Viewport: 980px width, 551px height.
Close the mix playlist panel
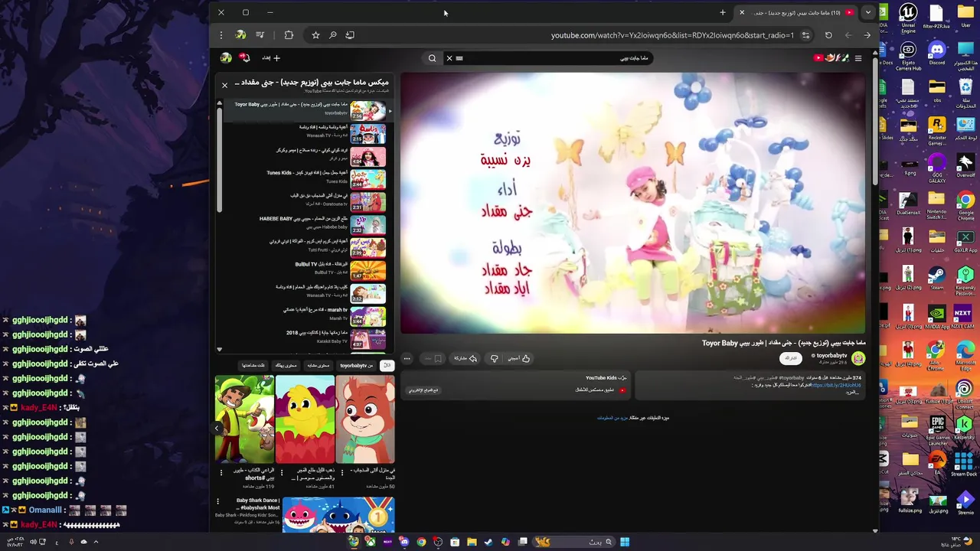[x=224, y=85]
